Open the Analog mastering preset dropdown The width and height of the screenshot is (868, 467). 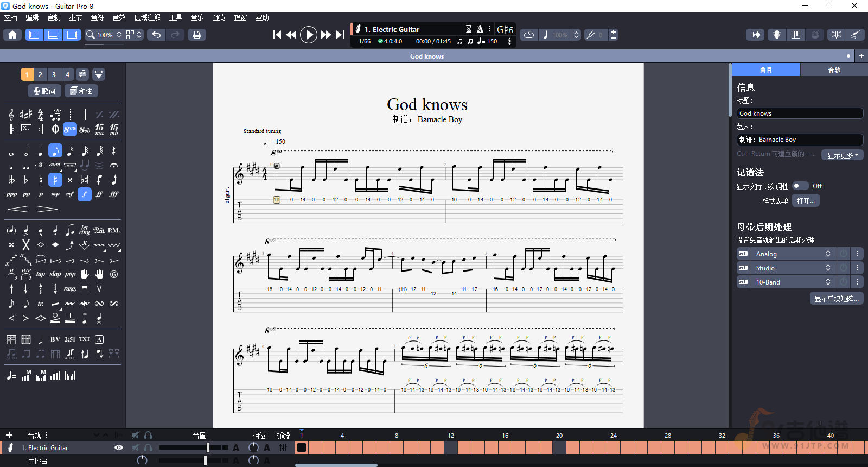point(794,254)
